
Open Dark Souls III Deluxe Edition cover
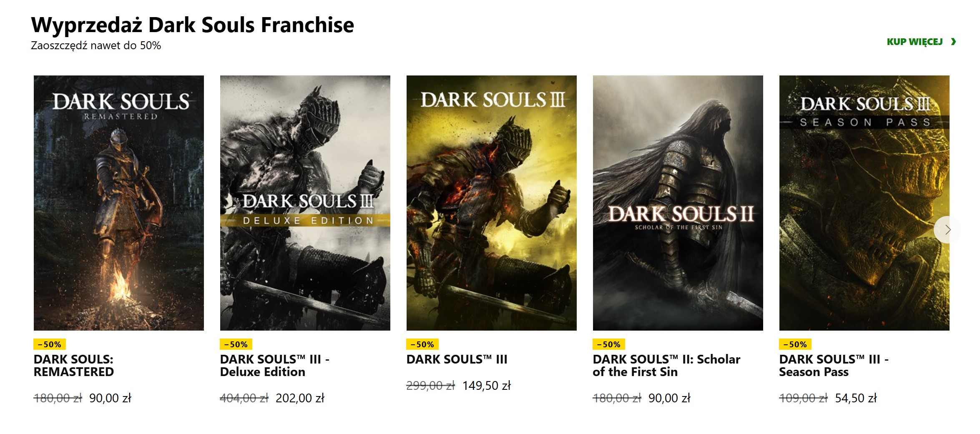[x=305, y=203]
